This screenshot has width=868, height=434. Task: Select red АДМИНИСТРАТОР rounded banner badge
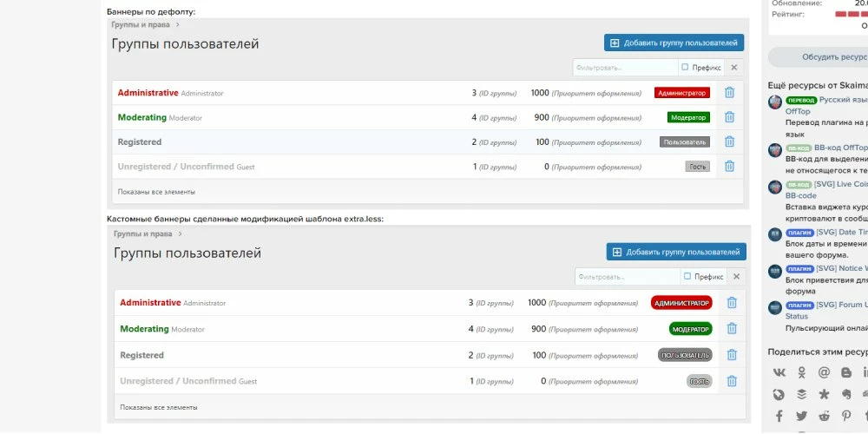click(681, 303)
